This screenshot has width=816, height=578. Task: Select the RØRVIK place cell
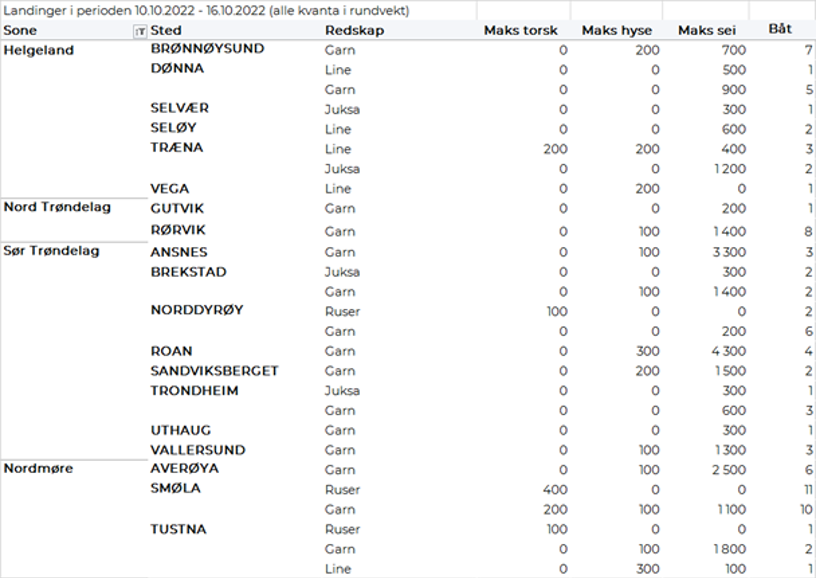[x=178, y=230]
